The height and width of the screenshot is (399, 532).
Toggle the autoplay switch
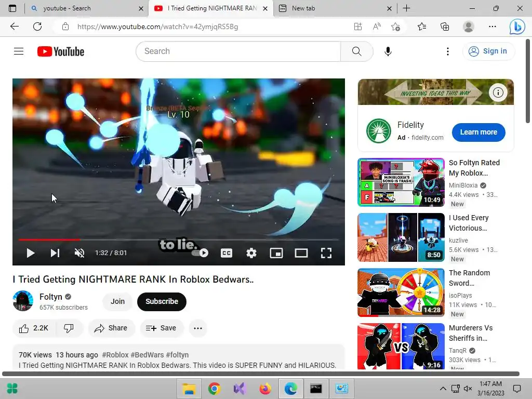200,253
